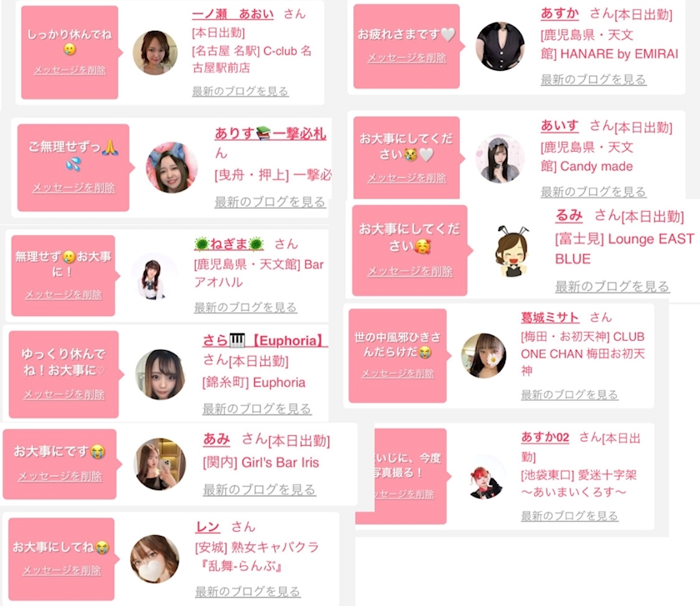Image resolution: width=700 pixels, height=606 pixels.
Task: Click あすか's round profile avatar
Action: 500,46
